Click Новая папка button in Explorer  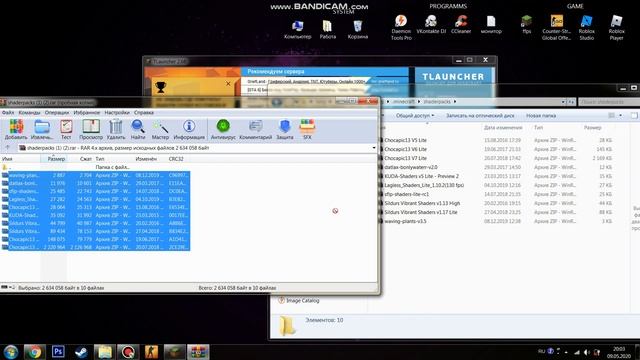coord(541,116)
